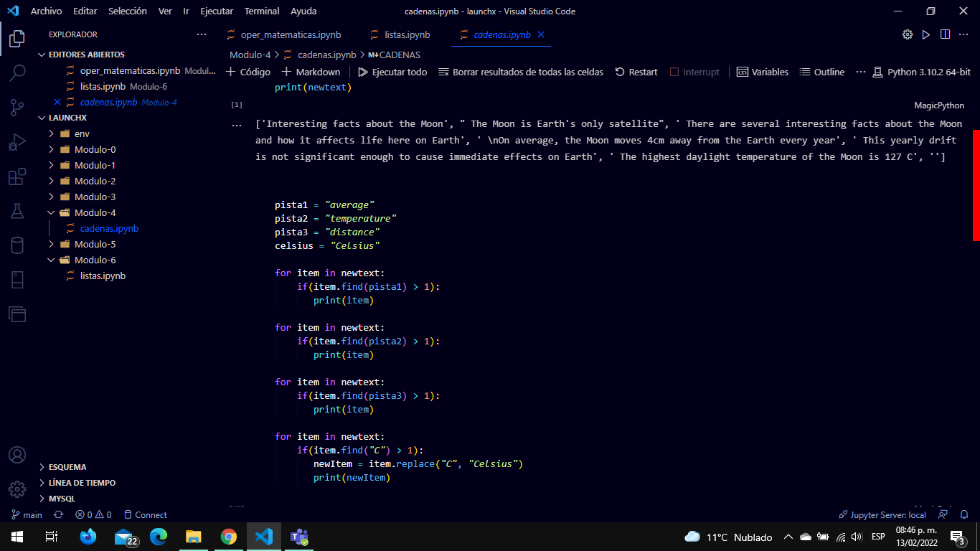Click the Run triangle icon at editor top right

coord(926,34)
